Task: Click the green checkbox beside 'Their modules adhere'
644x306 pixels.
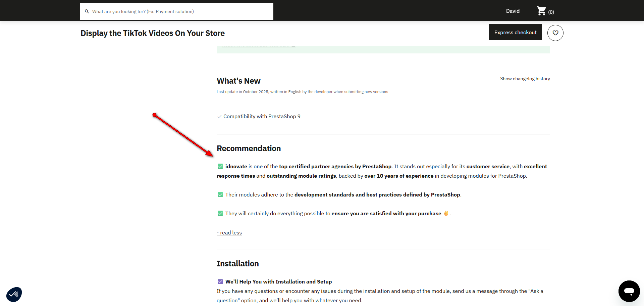Action: tap(220, 194)
